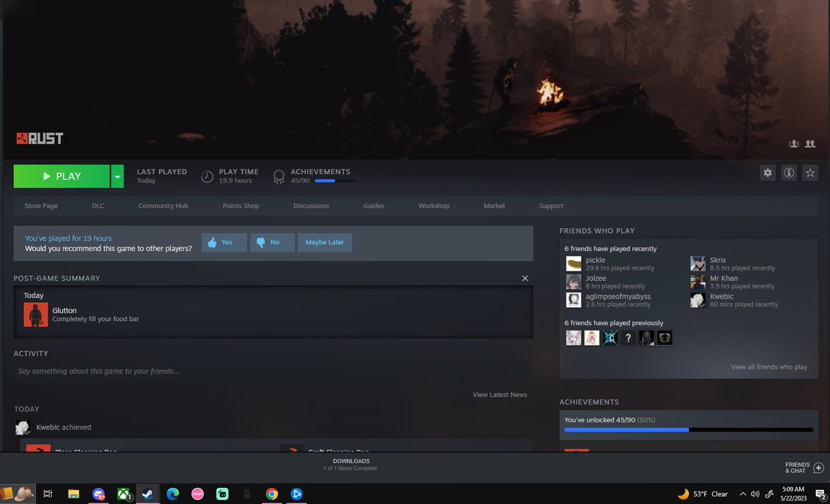Open the Xbox app on taskbar
830x504 pixels.
point(124,494)
